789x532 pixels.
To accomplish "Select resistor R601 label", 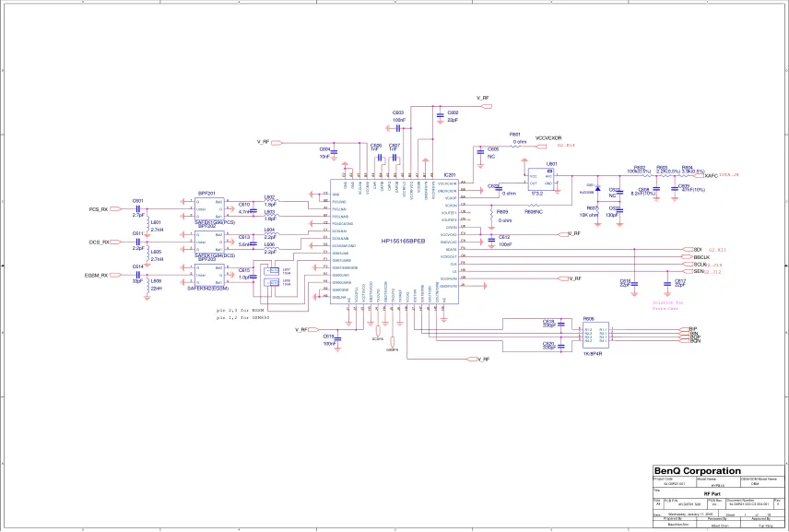I will [x=515, y=135].
